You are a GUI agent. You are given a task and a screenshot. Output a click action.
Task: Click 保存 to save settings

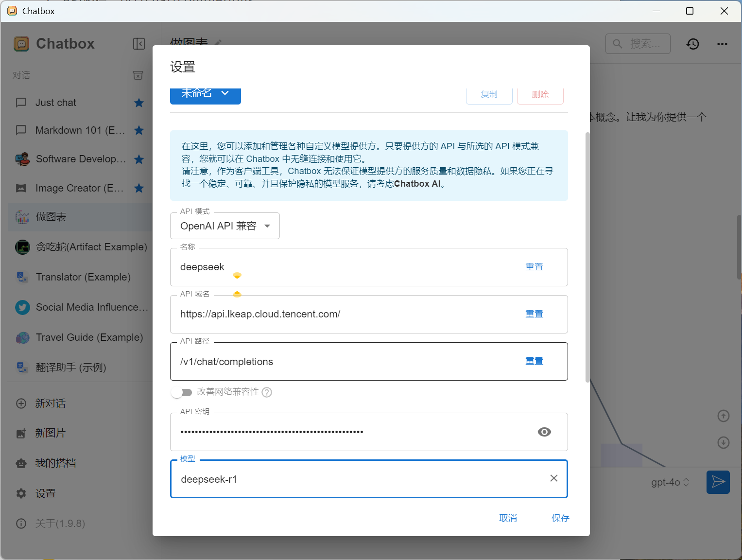click(560, 518)
